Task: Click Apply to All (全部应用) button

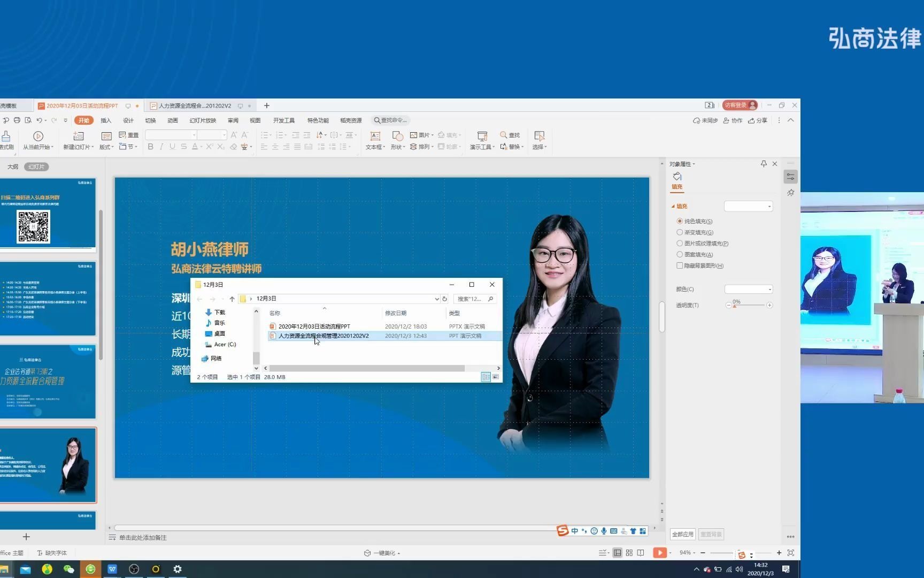Action: tap(682, 534)
